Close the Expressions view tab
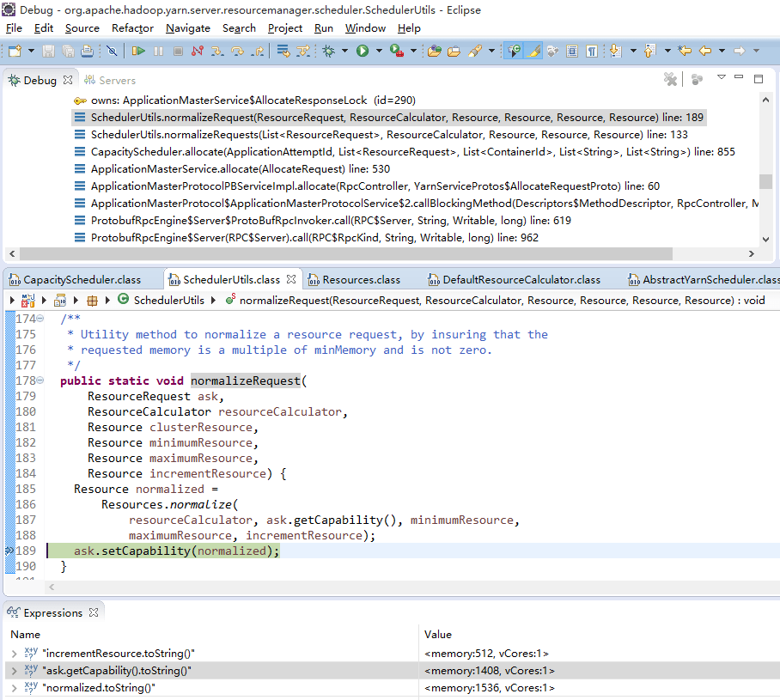780x700 pixels. pyautogui.click(x=94, y=613)
